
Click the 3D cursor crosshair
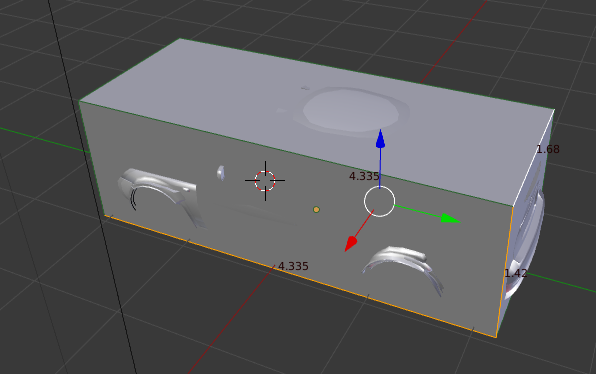pos(265,181)
